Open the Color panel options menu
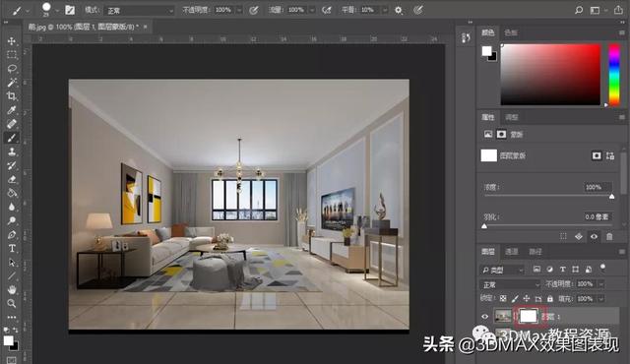The height and width of the screenshot is (364, 630). click(x=622, y=32)
